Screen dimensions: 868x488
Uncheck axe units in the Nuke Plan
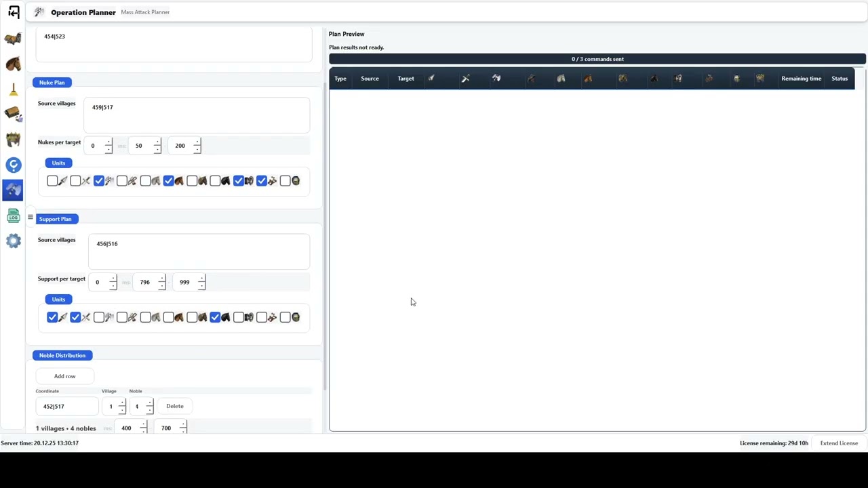99,180
